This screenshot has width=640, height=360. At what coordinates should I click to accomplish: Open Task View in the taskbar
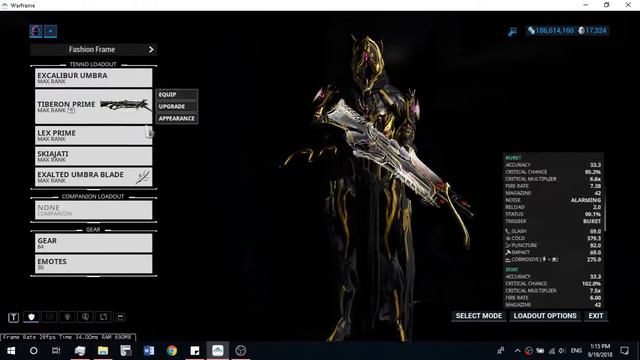pyautogui.click(x=56, y=351)
